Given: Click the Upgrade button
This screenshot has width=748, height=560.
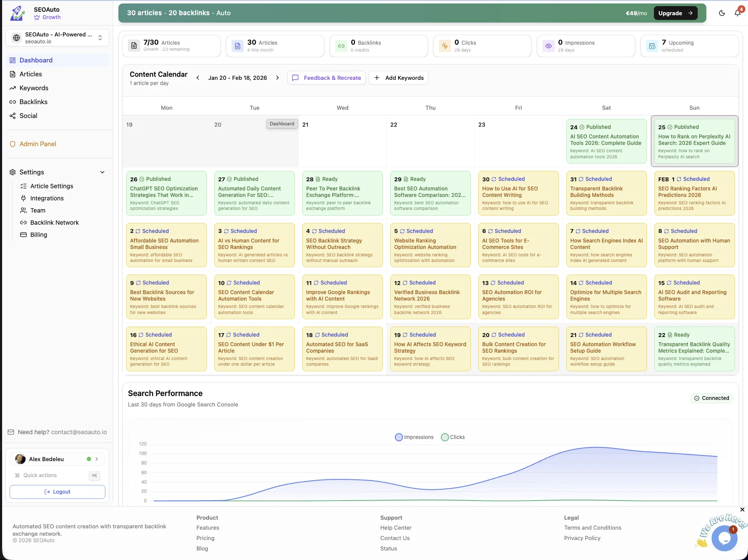Looking at the screenshot, I should tap(675, 13).
